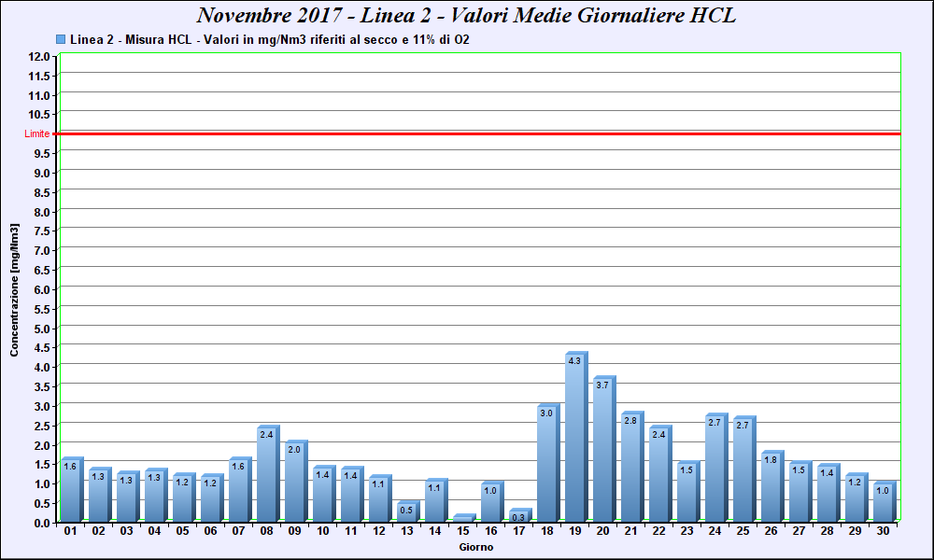
Task: Click y-axis tick label '9.5'
Action: click(41, 154)
